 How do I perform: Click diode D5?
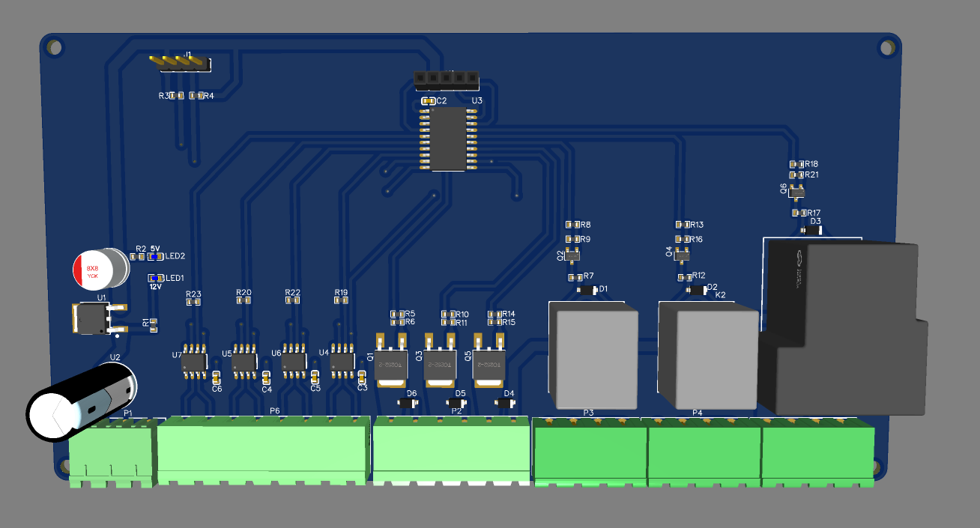coord(456,404)
